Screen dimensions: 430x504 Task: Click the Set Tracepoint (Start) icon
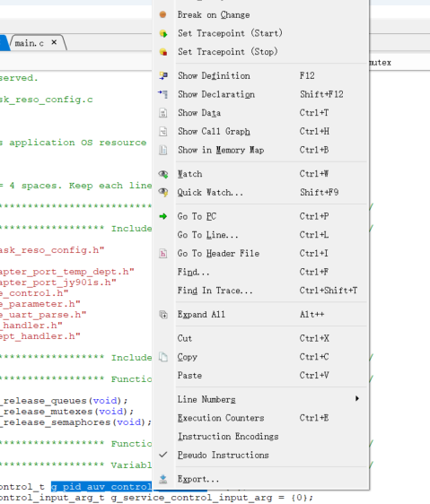[163, 33]
